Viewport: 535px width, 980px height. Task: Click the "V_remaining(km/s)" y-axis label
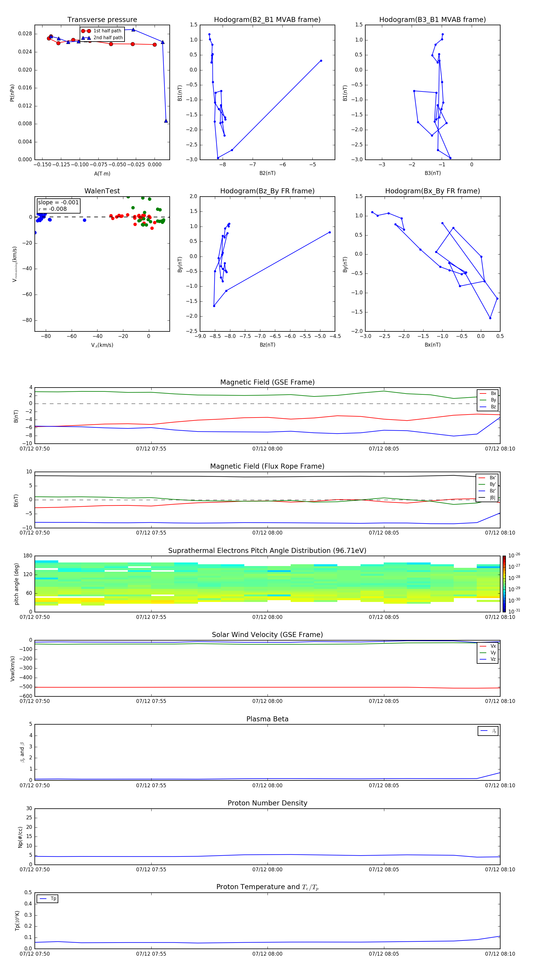(x=15, y=264)
